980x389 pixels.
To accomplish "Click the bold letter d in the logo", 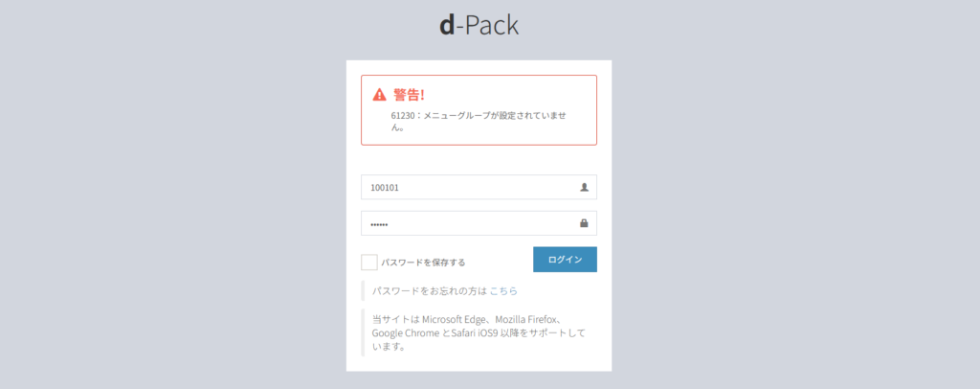I will 446,26.
